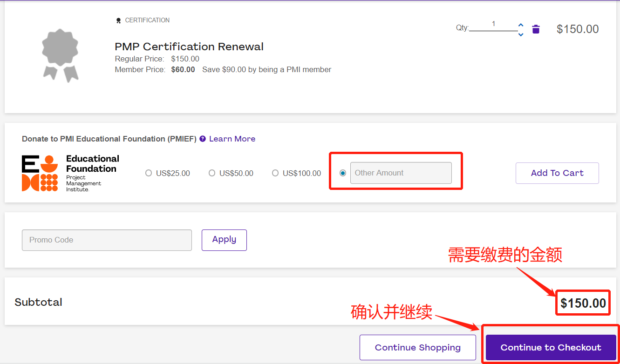Pick the US$100.00 donation amount
Screen dimensions: 620x364
point(275,173)
